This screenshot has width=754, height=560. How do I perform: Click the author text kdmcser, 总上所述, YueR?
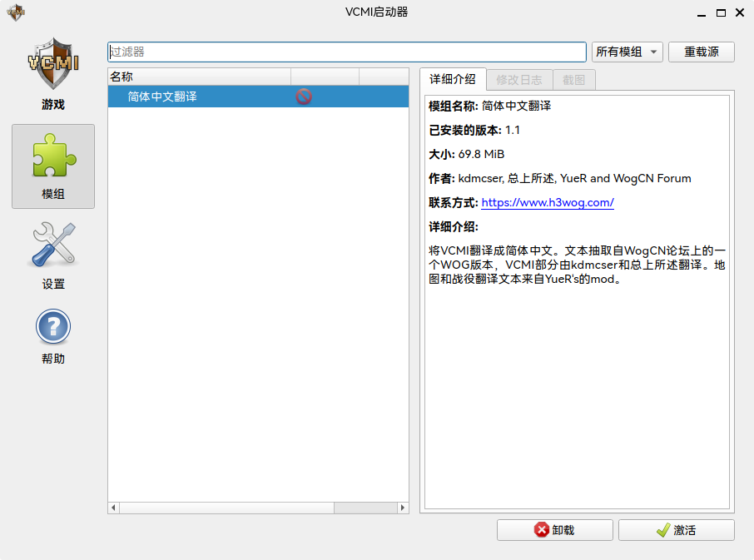click(523, 178)
